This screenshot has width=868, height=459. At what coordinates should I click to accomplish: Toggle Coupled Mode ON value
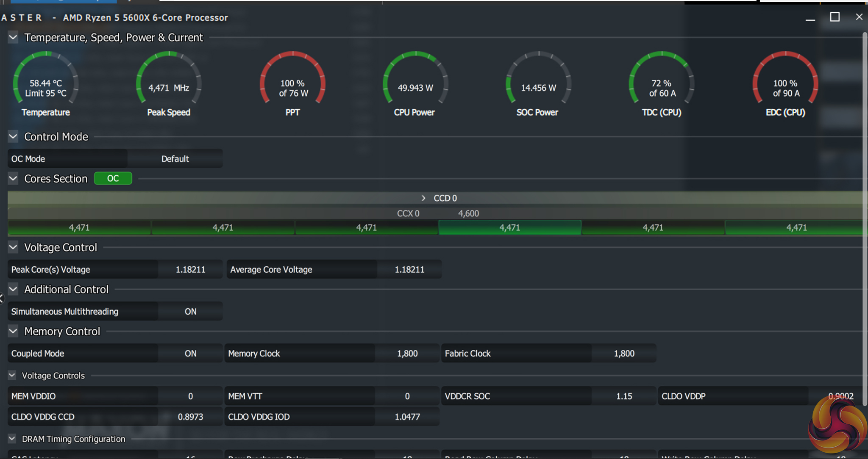(190, 354)
